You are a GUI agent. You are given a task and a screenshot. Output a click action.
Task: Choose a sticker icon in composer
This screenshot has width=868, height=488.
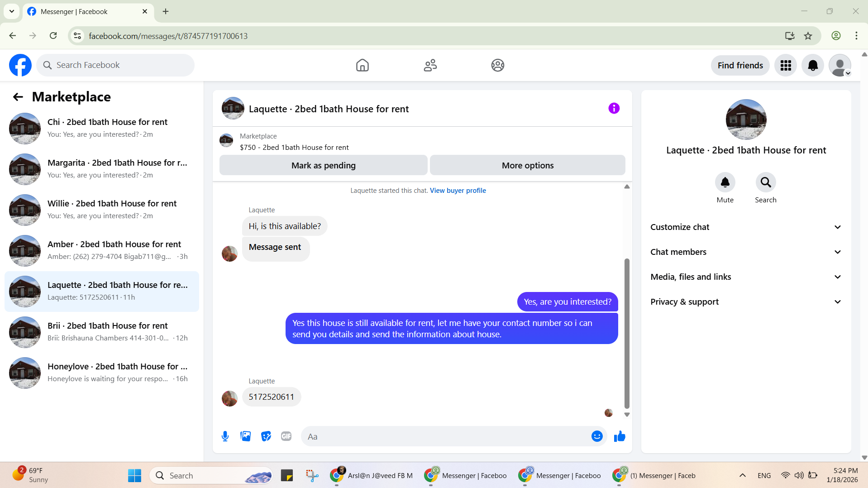tap(266, 436)
